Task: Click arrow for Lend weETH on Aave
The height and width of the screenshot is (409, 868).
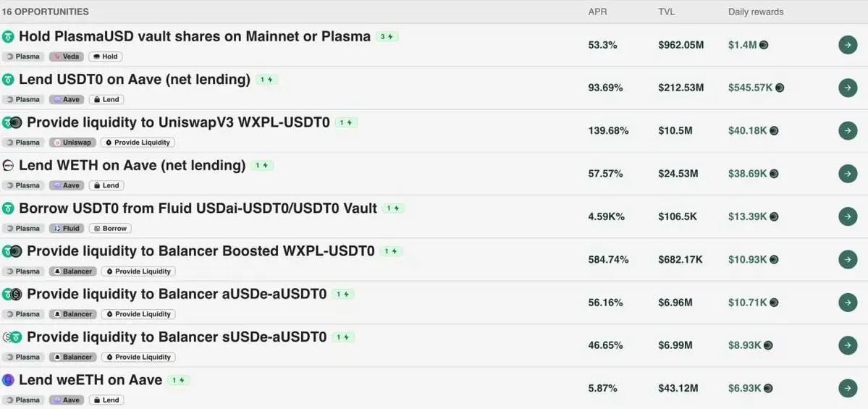Action: (848, 388)
